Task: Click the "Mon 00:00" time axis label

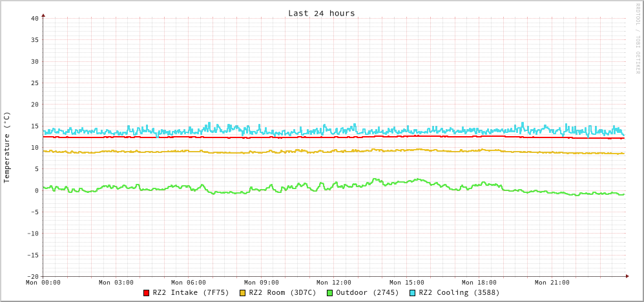Action: click(43, 283)
